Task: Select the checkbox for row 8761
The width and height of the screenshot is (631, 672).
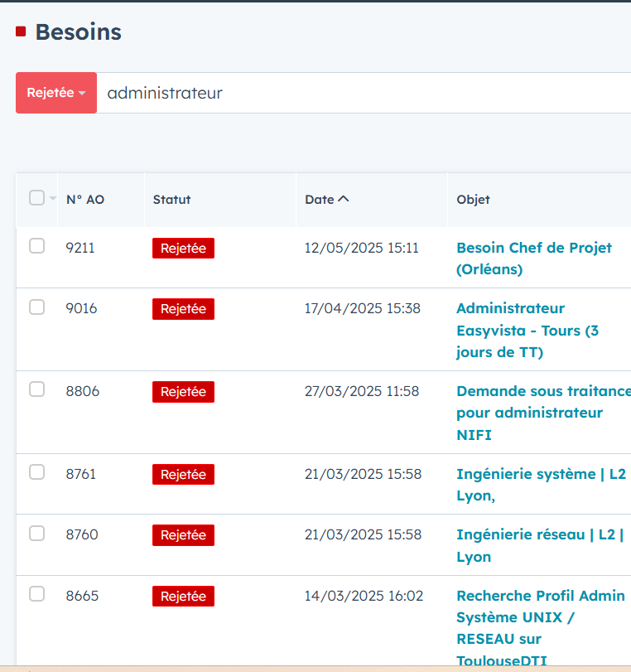Action: (x=36, y=472)
